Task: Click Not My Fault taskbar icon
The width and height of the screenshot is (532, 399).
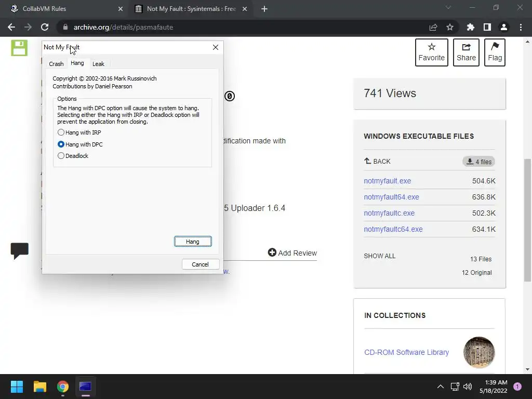Action: point(86,387)
